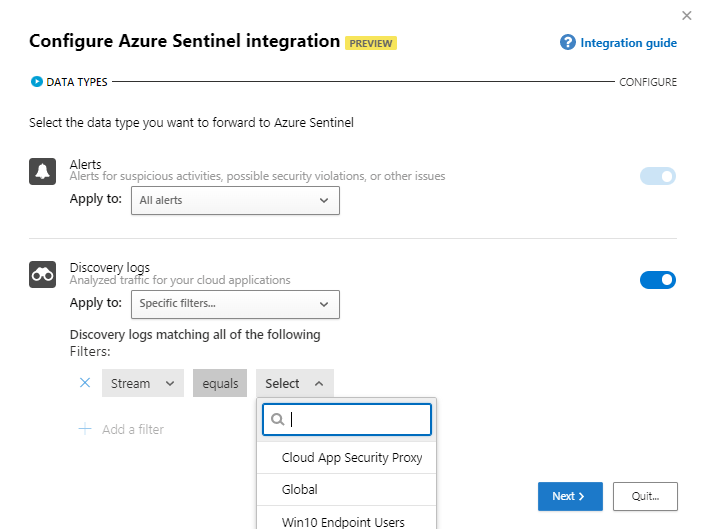Close the dialog with top-right X
Image resolution: width=705 pixels, height=529 pixels.
[x=686, y=16]
